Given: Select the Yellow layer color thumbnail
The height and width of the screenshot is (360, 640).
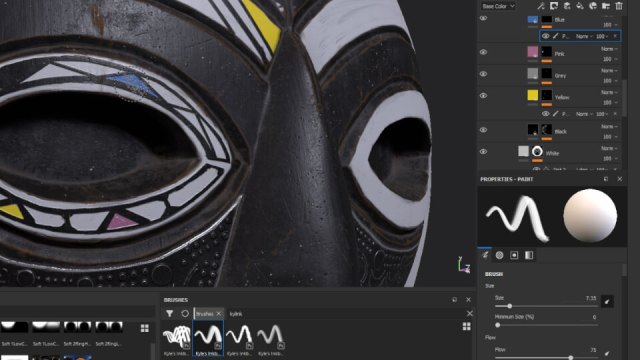Looking at the screenshot, I should coord(533,95).
